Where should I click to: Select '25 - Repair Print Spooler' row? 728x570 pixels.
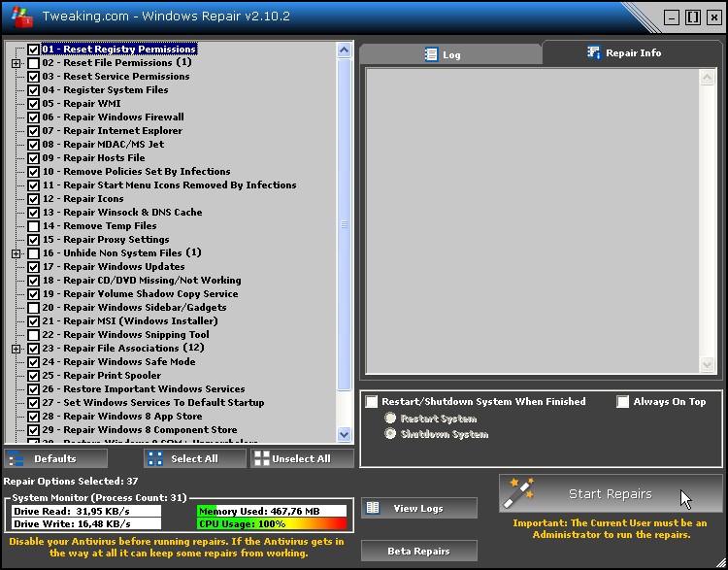(x=102, y=376)
